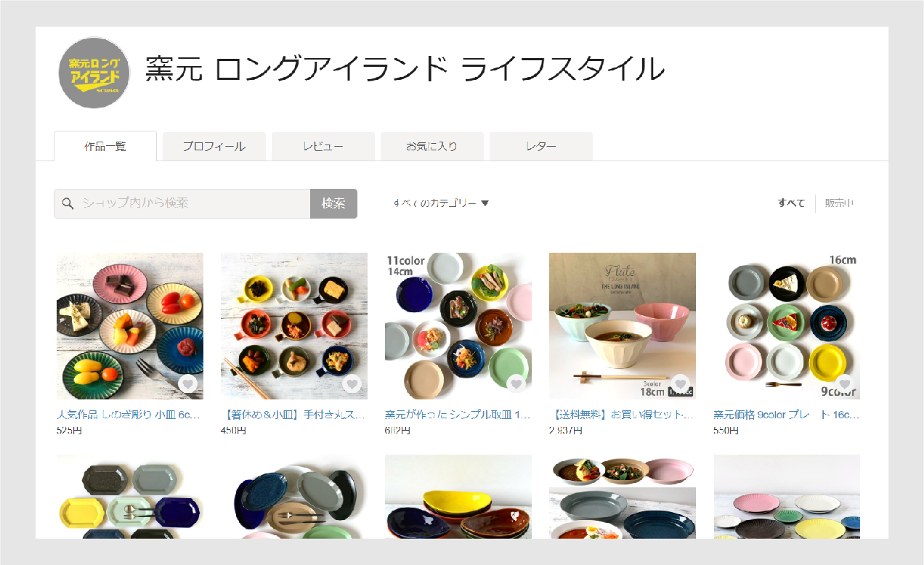Open the Flute bowl set thumbnail
The height and width of the screenshot is (565, 924).
(623, 326)
